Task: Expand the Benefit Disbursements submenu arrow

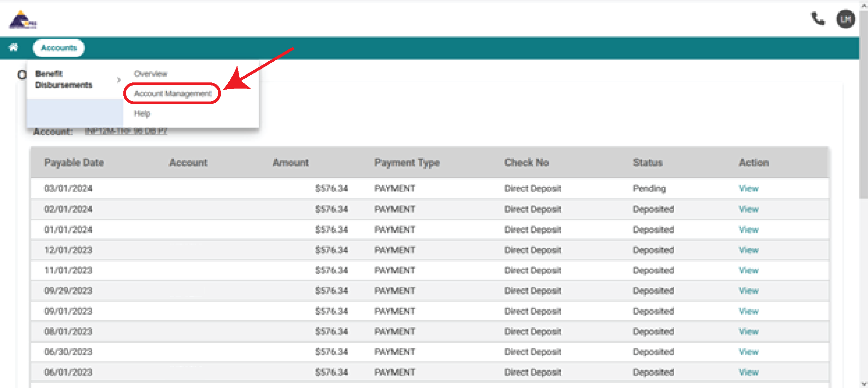Action: pos(119,79)
